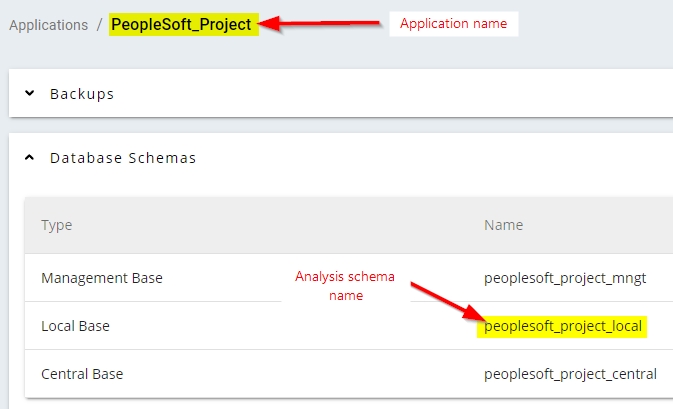
Task: Sort by the Name column header
Action: pyautogui.click(x=503, y=225)
